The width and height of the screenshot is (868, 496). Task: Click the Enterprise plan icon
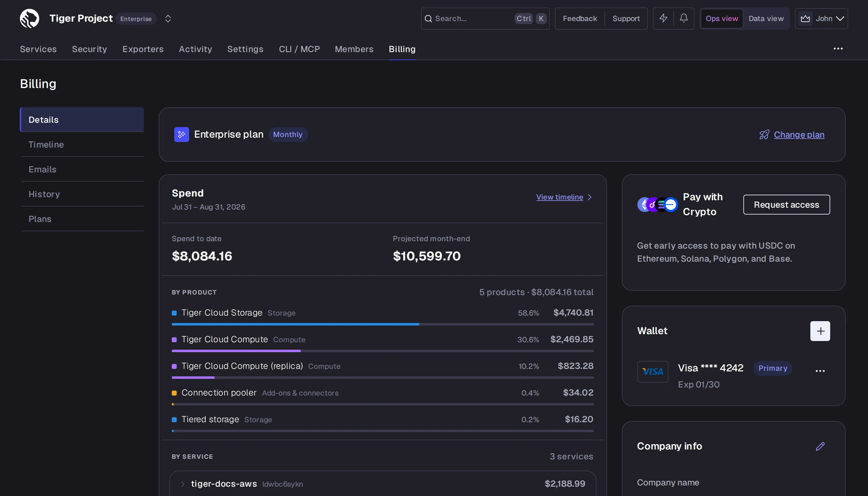(182, 135)
